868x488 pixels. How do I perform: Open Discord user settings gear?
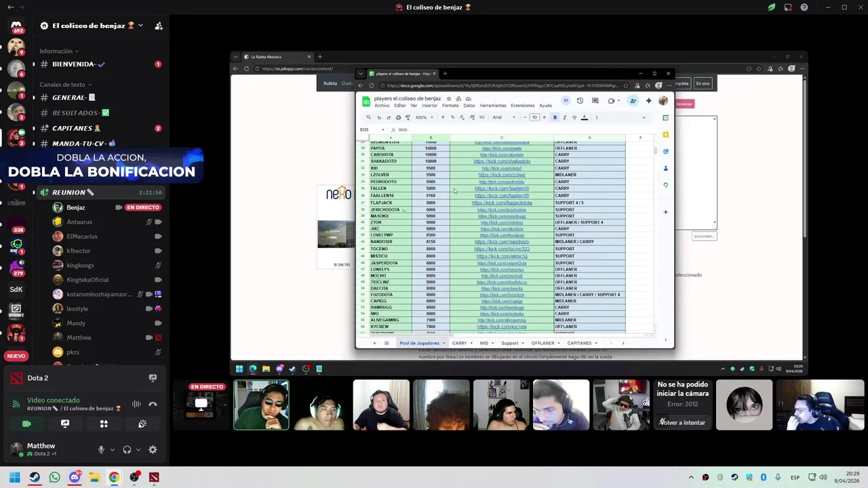click(x=153, y=449)
